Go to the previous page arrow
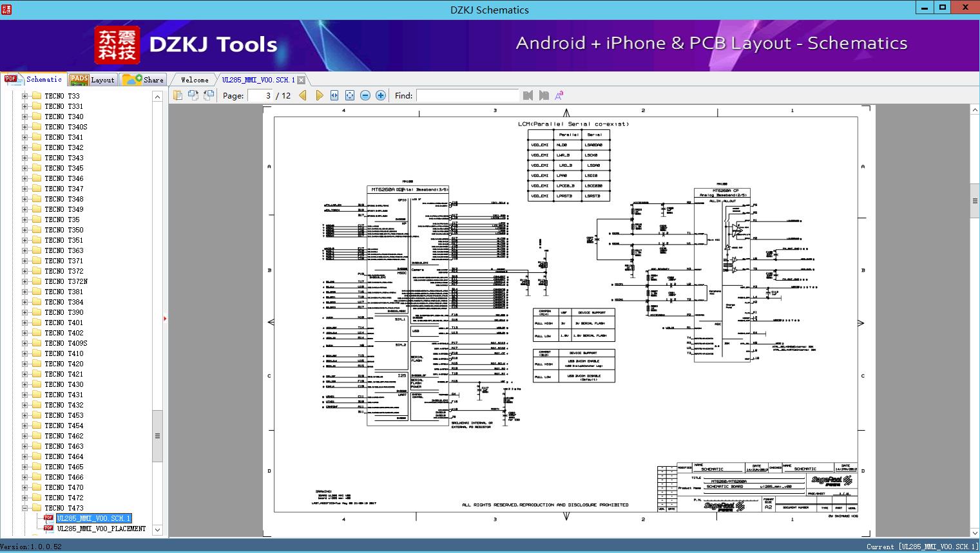The height and width of the screenshot is (553, 980). [x=303, y=95]
